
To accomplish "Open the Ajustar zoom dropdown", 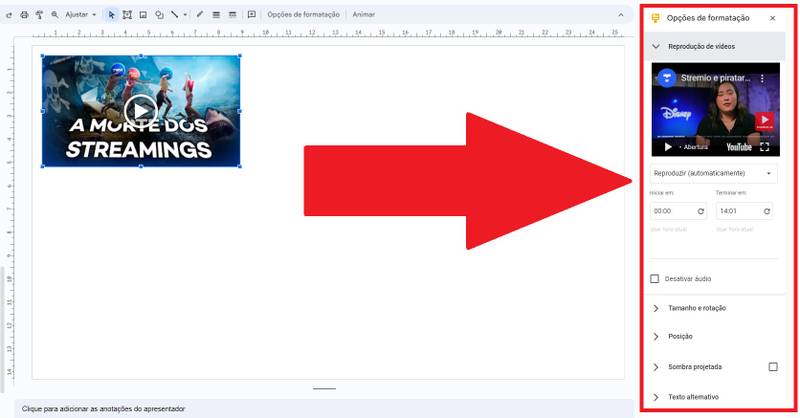I will click(x=81, y=15).
